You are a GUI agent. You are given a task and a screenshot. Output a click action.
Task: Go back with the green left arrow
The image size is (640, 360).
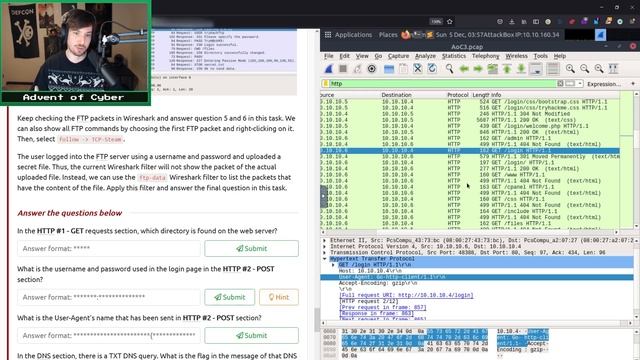464,69
